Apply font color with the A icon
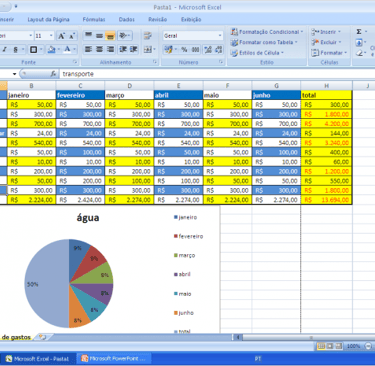Image resolution: width=375 pixels, height=366 pixels. coord(67,50)
